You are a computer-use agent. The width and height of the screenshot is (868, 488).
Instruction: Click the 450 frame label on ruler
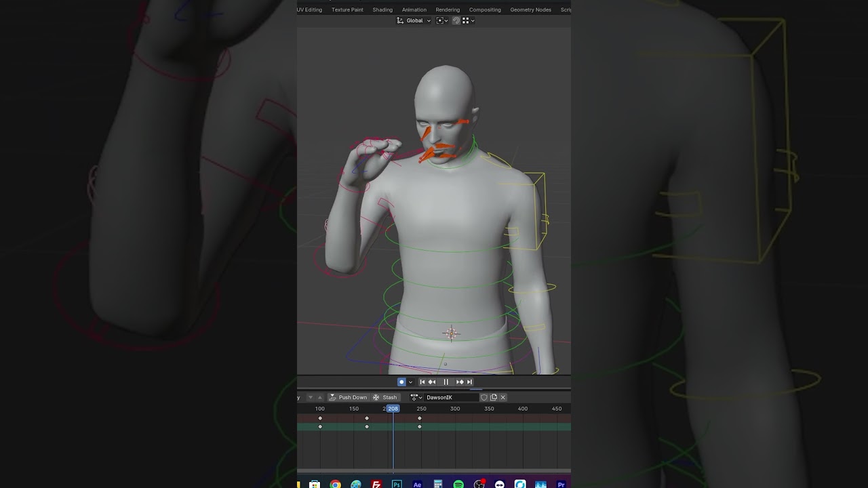pos(557,409)
